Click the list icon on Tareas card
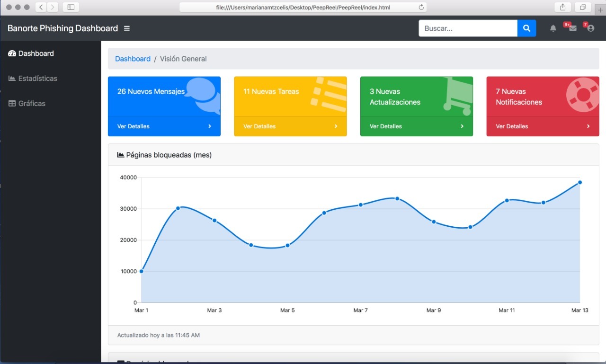The image size is (606, 364). pyautogui.click(x=329, y=94)
